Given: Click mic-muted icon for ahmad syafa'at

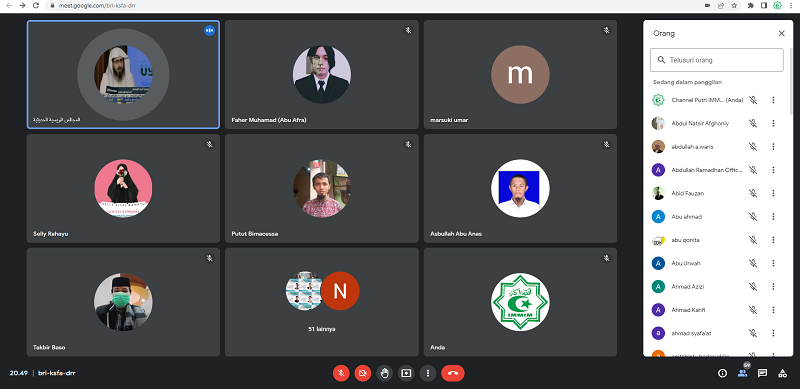Looking at the screenshot, I should pyautogui.click(x=753, y=333).
